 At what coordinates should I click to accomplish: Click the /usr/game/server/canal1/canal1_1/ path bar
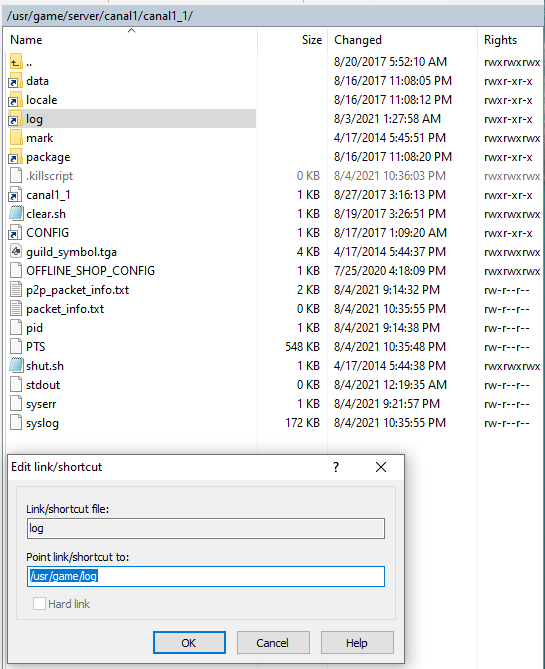coord(273,16)
